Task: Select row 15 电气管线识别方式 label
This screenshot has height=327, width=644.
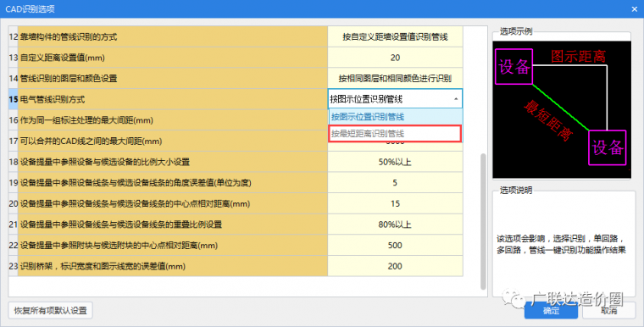Action: point(173,99)
